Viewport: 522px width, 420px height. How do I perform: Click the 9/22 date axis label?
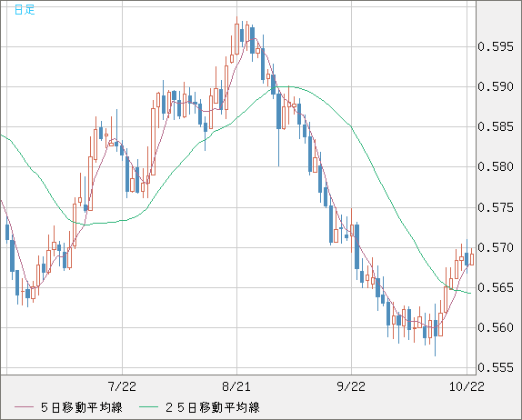[351, 386]
